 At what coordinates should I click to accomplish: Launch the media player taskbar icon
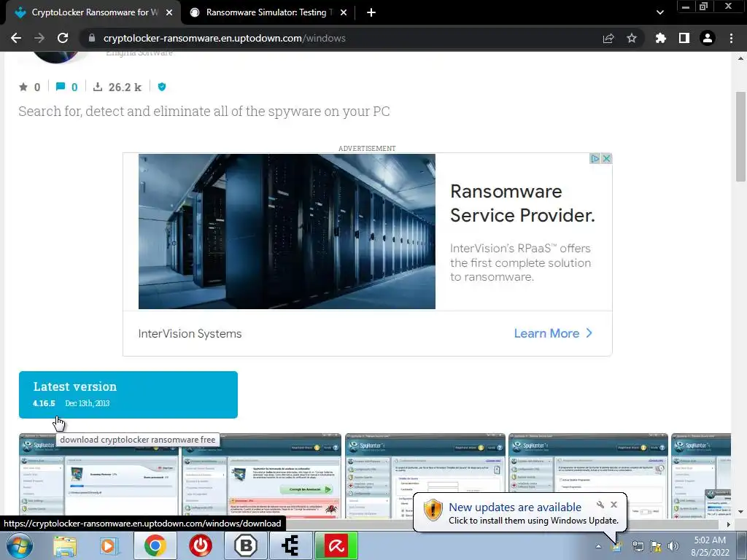click(108, 545)
